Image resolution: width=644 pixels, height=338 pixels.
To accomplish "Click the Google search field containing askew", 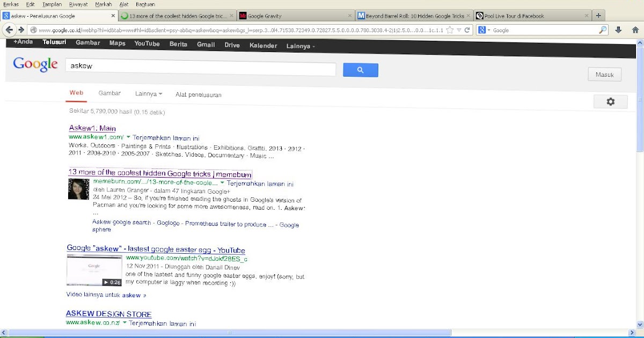I will 201,67.
